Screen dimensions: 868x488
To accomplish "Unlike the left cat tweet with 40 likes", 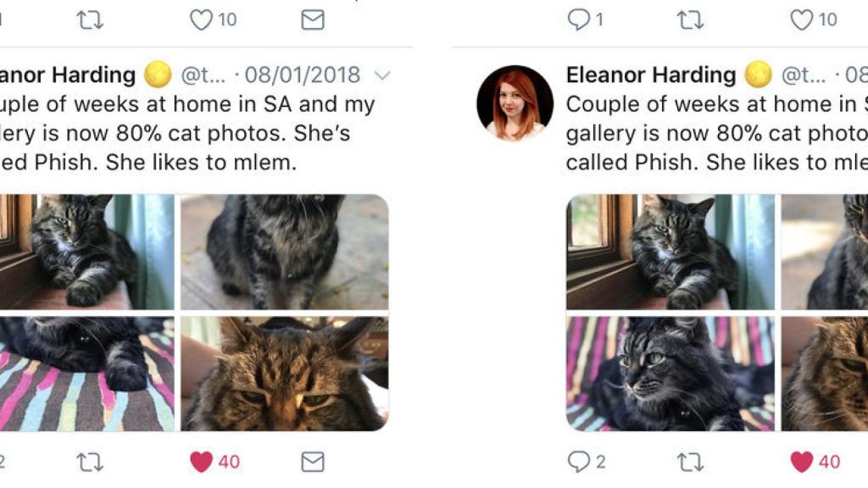I will coord(202,462).
